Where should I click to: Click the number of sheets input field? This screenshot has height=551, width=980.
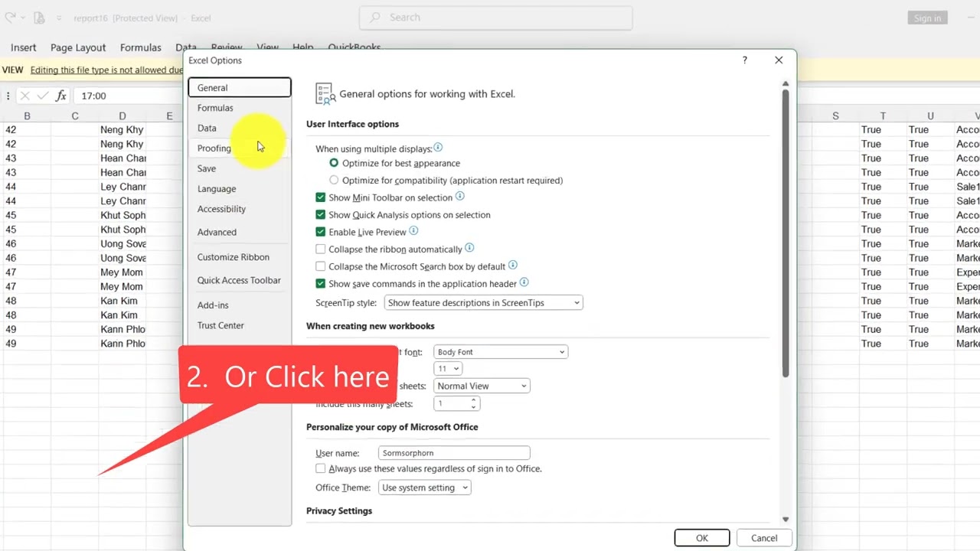coord(451,403)
